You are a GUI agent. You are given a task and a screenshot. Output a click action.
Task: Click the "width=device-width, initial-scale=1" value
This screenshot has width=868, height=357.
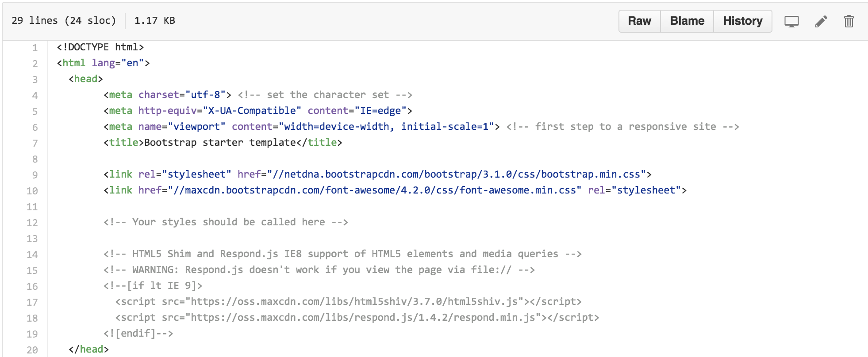386,127
